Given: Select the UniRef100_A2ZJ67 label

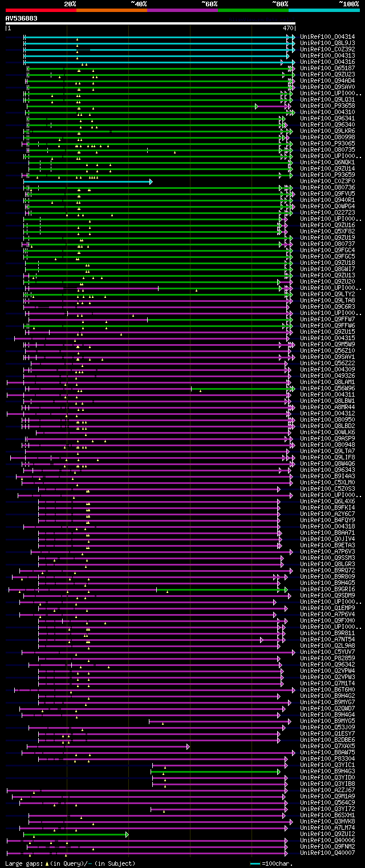Looking at the screenshot, I should (328, 790).
